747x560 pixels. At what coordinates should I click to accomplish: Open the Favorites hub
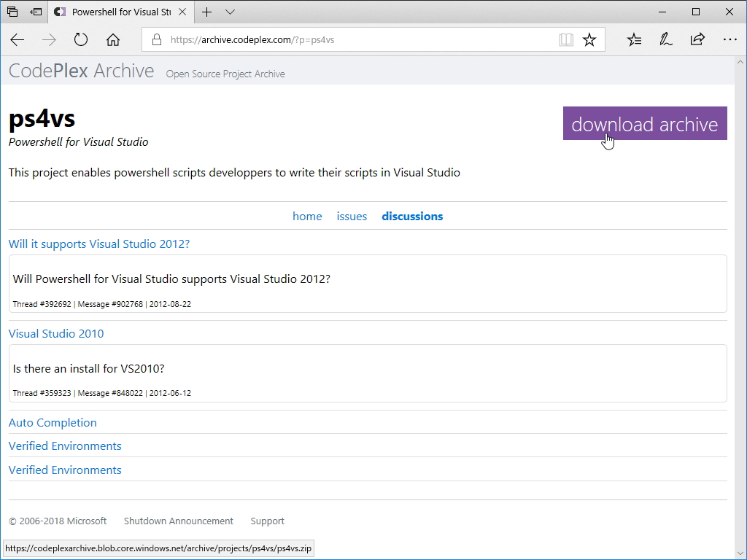pyautogui.click(x=635, y=40)
